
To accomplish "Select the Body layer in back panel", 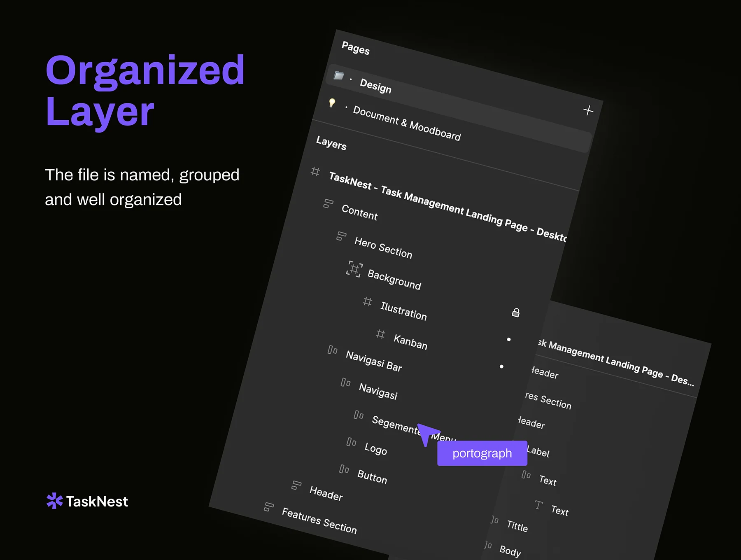I will tap(510, 551).
